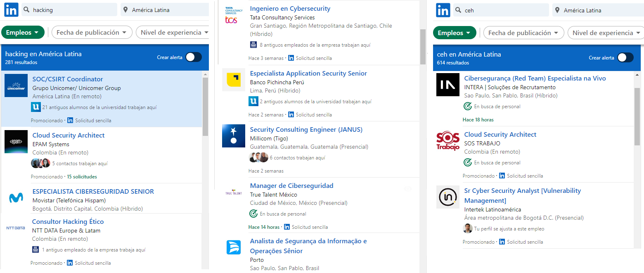This screenshot has width=644, height=273.
Task: Expand Fecha de publicación filter, hacking window
Action: pyautogui.click(x=92, y=32)
